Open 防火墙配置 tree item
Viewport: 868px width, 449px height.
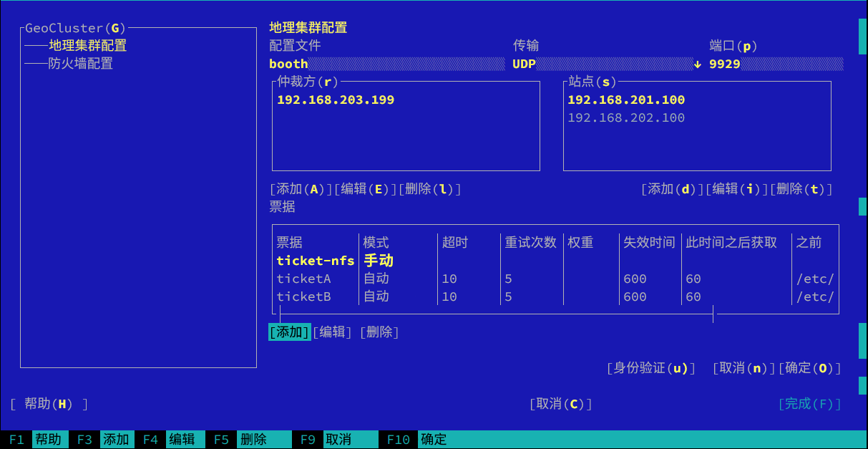(80, 64)
